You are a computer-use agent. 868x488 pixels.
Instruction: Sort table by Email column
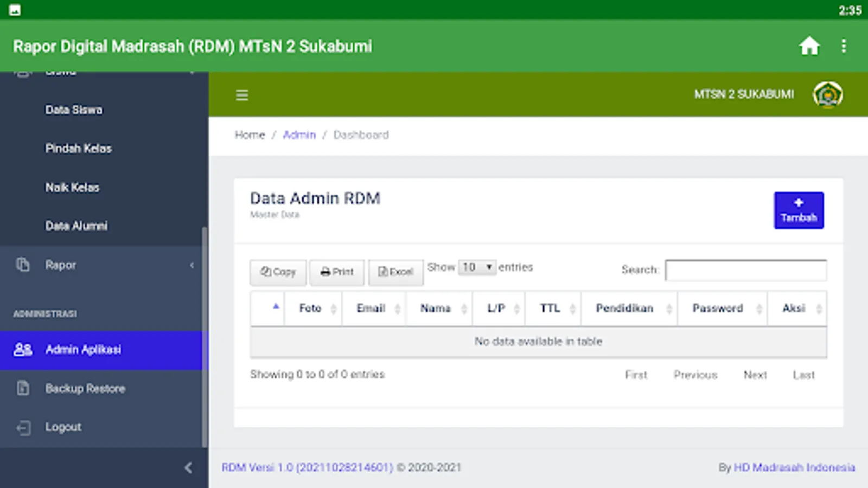tap(374, 309)
